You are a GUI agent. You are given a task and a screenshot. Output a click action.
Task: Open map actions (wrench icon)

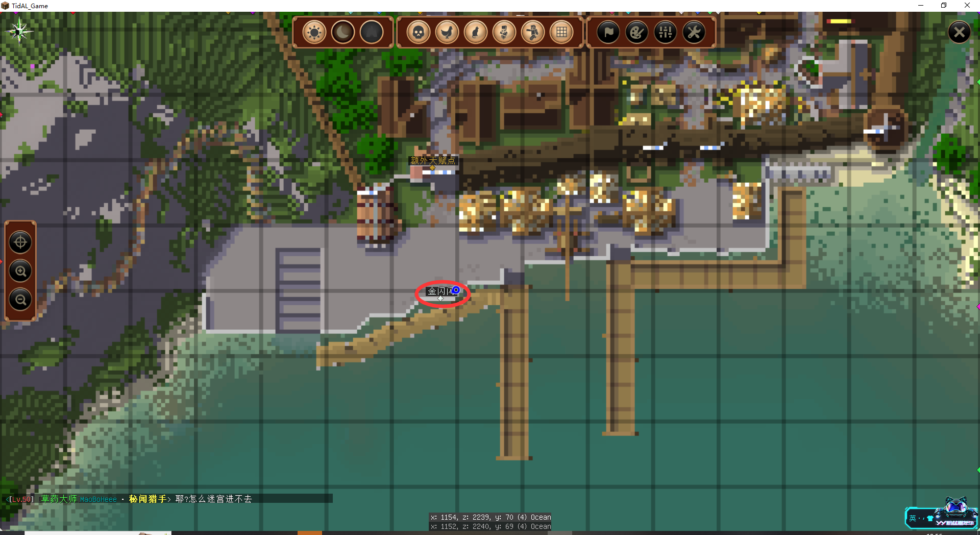click(694, 33)
